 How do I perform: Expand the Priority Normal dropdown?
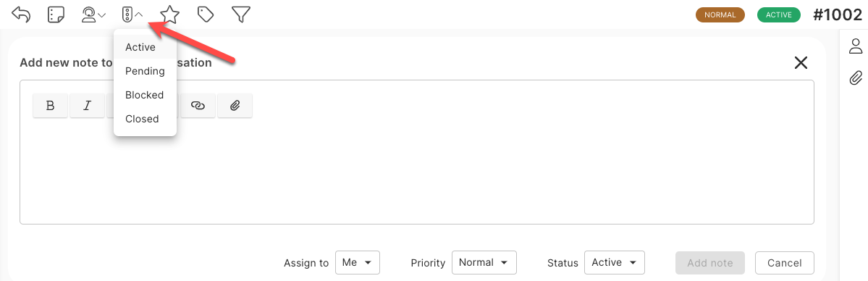(484, 263)
